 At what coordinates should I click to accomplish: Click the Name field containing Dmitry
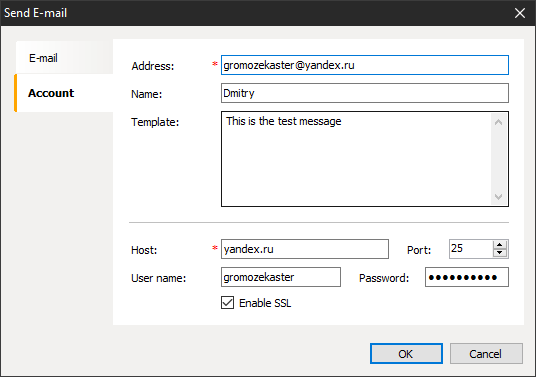[365, 93]
